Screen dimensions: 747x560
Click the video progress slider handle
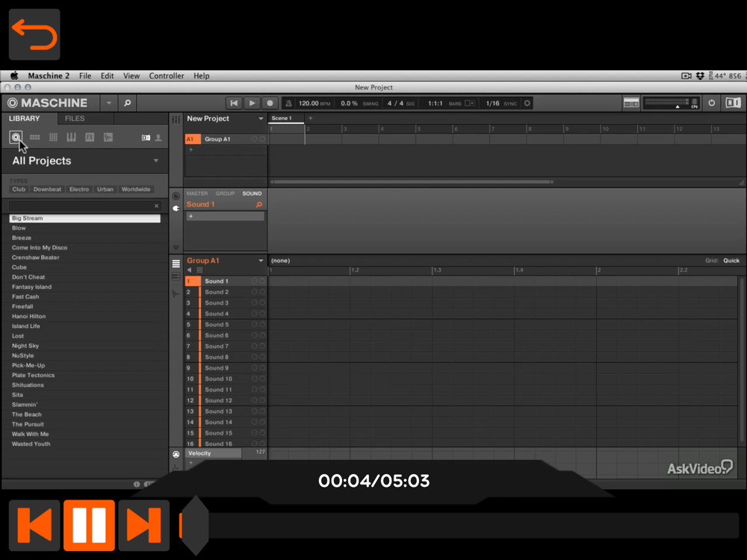tap(195, 525)
